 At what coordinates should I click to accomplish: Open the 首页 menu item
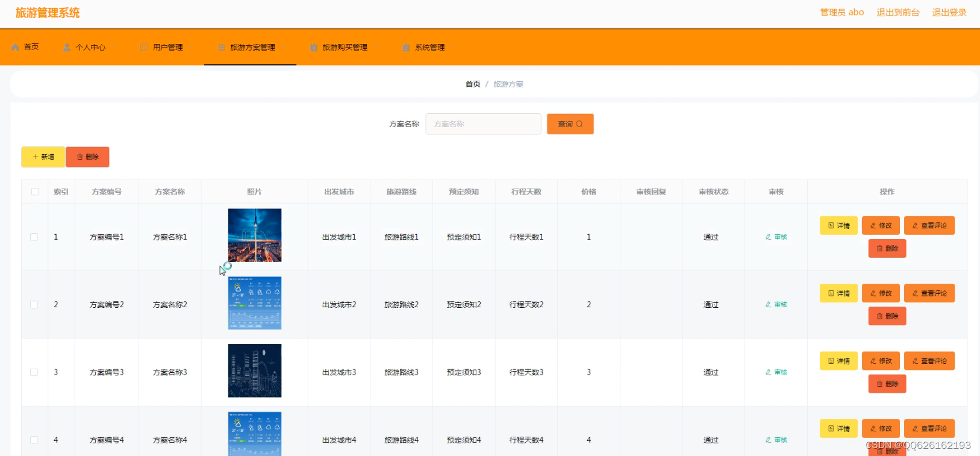pos(25,47)
